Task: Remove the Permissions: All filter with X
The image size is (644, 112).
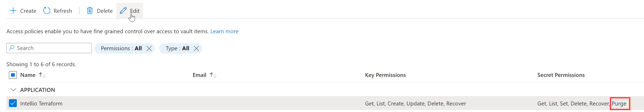Action: point(149,48)
